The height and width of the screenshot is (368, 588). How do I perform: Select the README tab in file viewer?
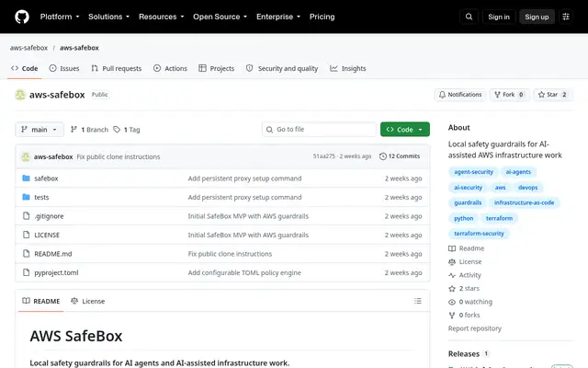pyautogui.click(x=41, y=301)
